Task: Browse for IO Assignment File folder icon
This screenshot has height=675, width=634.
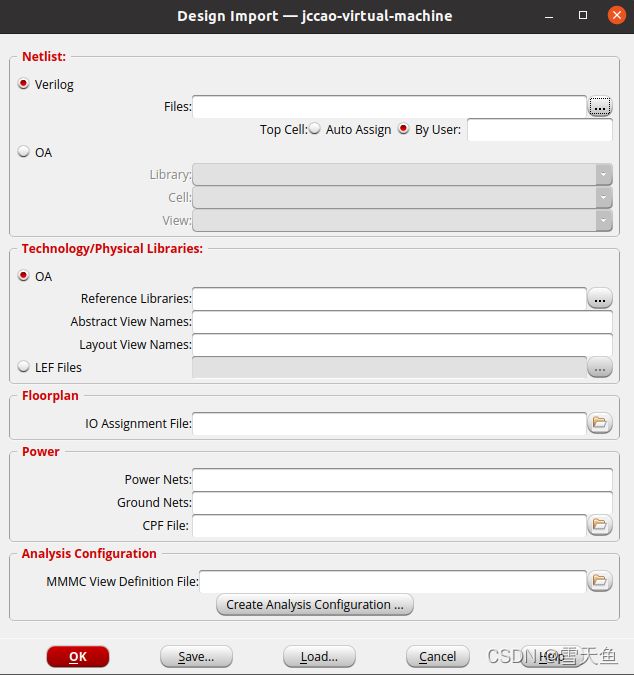Action: 600,423
